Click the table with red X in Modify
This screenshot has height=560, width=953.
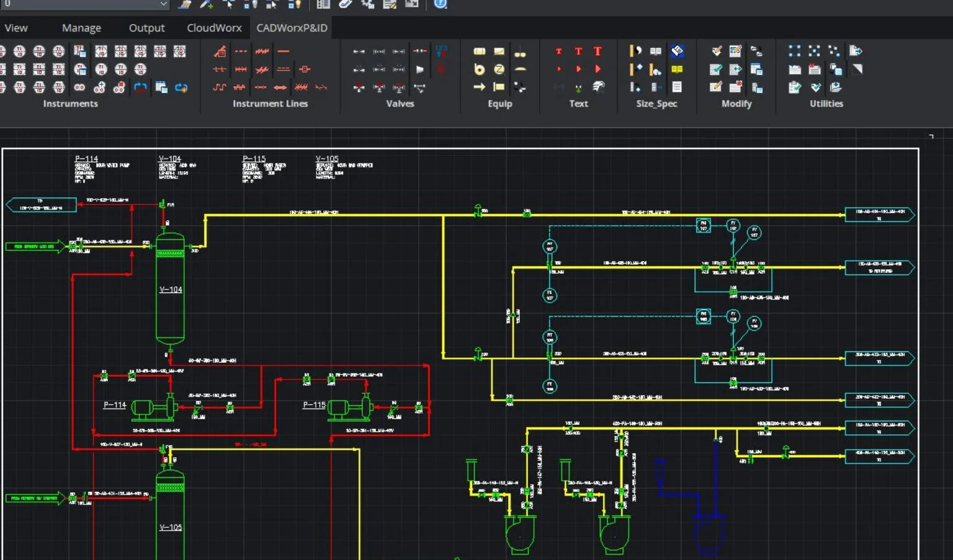click(736, 87)
